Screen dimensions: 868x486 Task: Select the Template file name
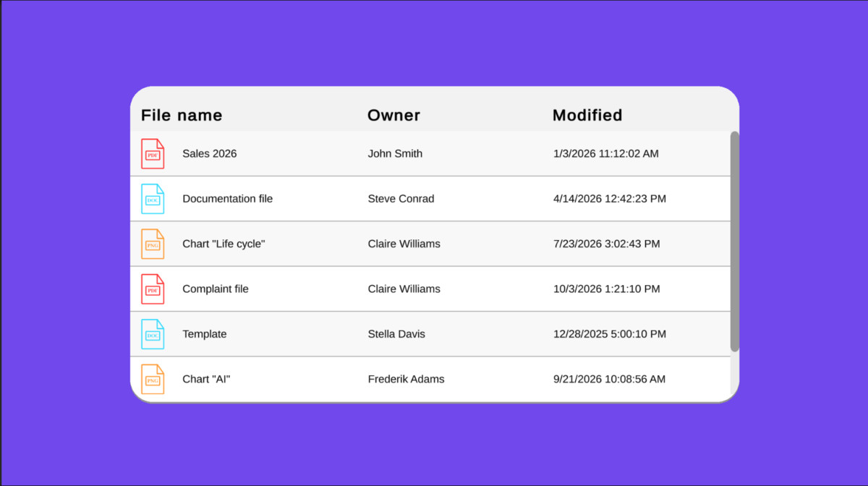205,334
